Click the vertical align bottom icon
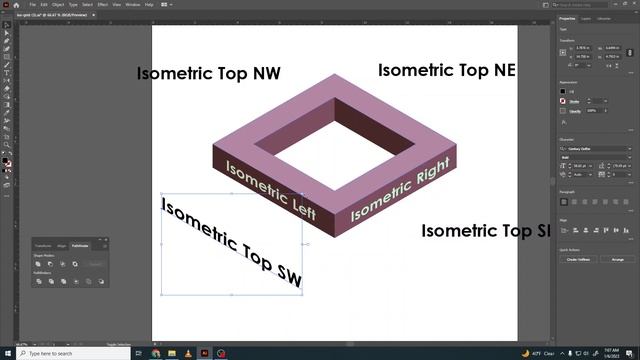The height and width of the screenshot is (360, 640). pyautogui.click(x=626, y=230)
